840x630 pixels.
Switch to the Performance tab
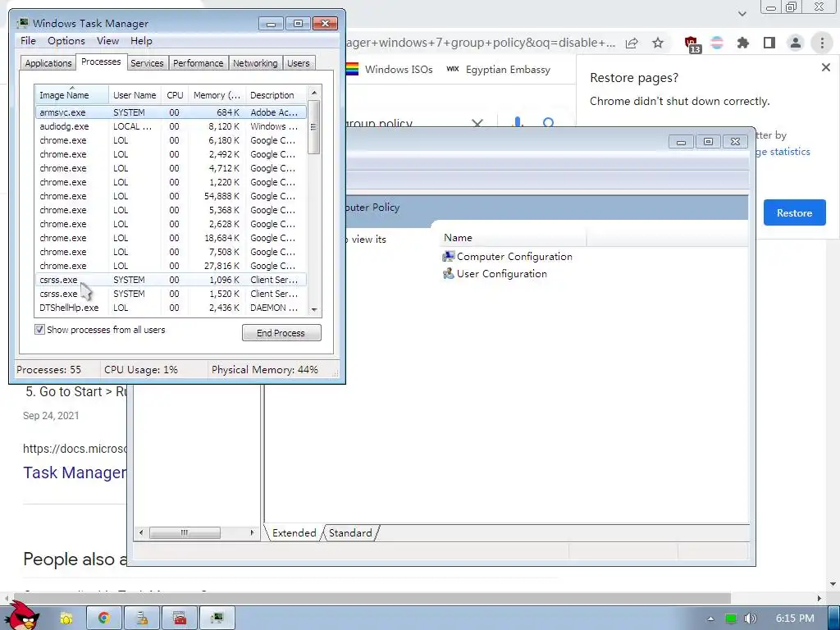(199, 63)
